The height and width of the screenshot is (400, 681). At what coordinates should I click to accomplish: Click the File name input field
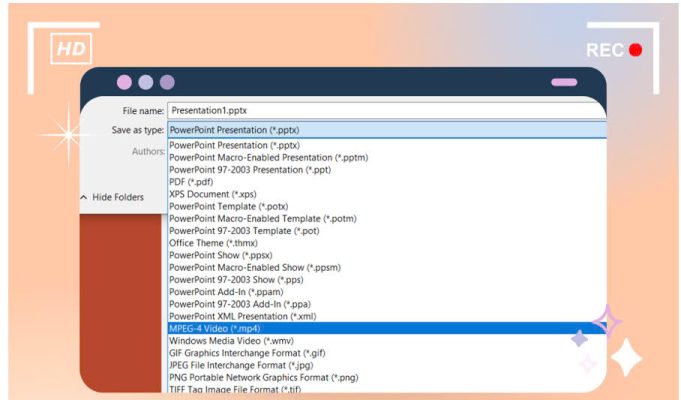387,110
